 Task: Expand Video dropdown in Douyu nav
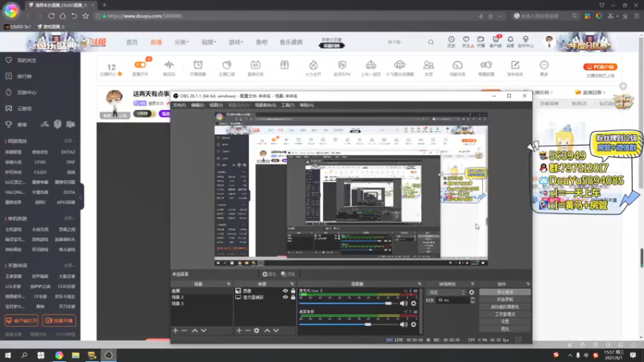[208, 43]
